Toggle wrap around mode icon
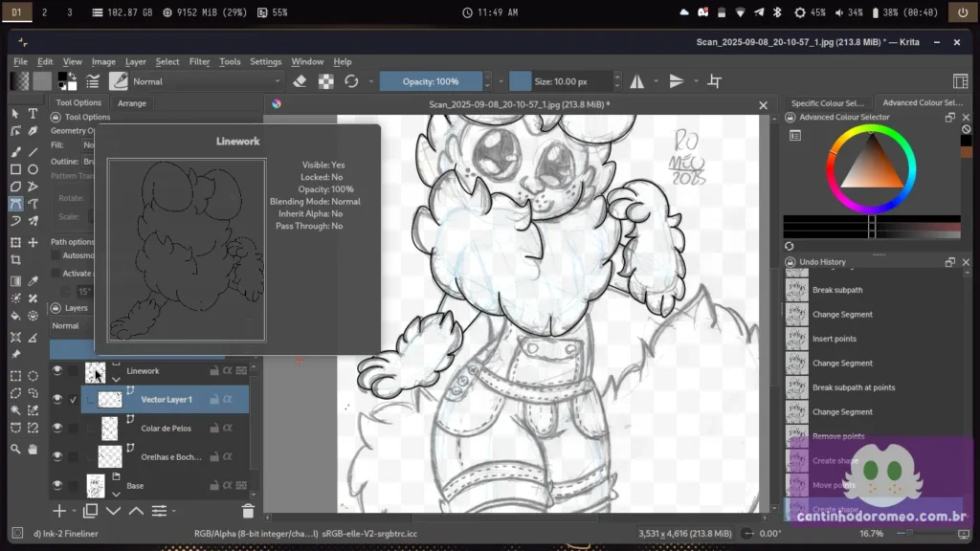 [x=714, y=81]
